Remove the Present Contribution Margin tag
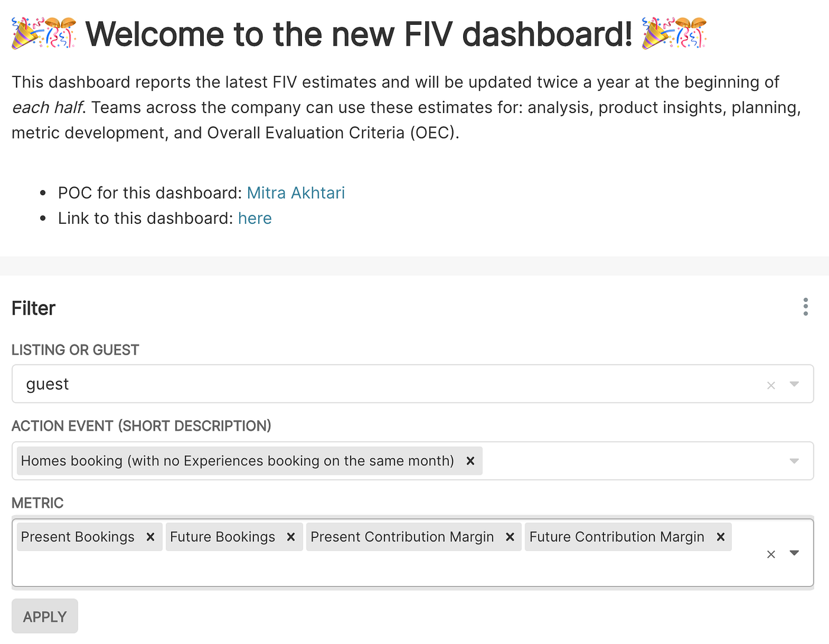The height and width of the screenshot is (644, 829). coord(510,537)
